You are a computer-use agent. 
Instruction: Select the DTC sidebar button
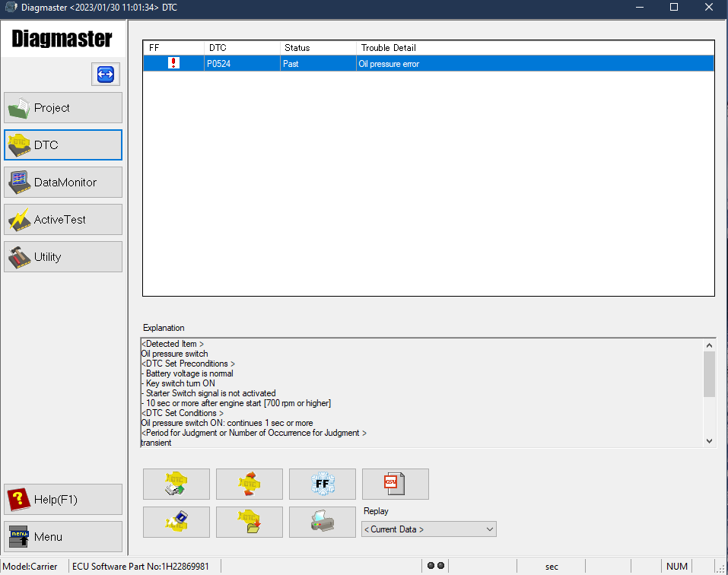point(63,145)
